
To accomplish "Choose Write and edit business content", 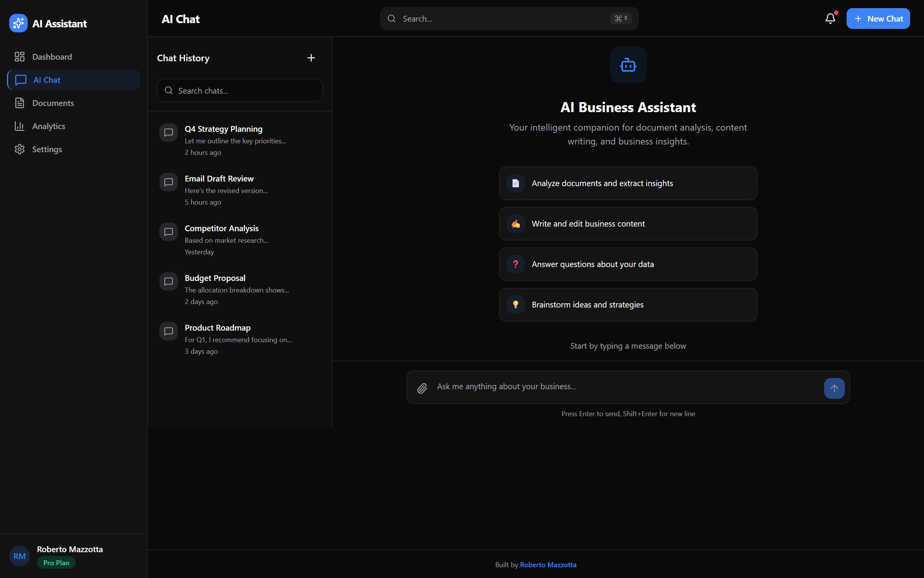I will (x=628, y=224).
